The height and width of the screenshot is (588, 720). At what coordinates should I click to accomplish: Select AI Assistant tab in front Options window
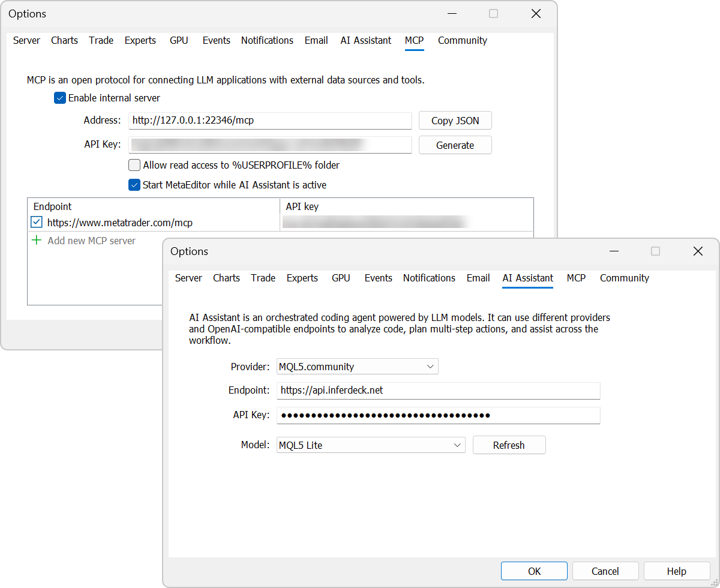528,278
